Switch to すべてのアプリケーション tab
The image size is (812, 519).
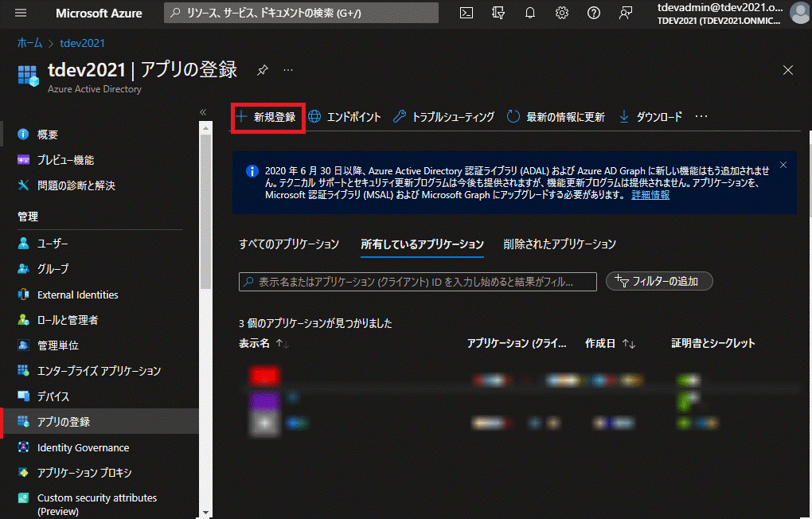pos(289,244)
